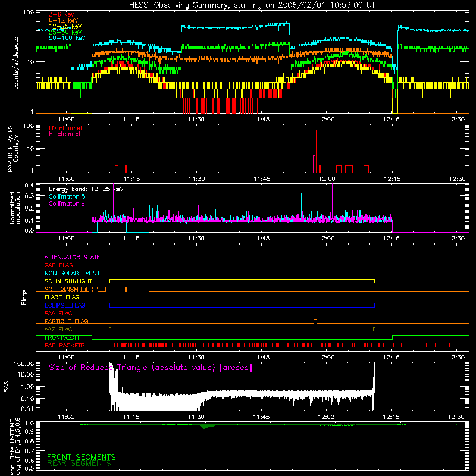Click the NON SOLAR EVENT flag label

coord(72,273)
